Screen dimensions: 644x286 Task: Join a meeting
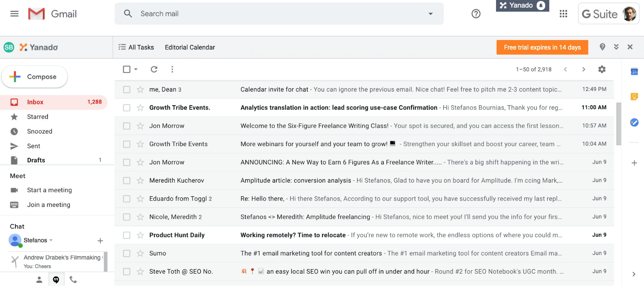(x=49, y=205)
